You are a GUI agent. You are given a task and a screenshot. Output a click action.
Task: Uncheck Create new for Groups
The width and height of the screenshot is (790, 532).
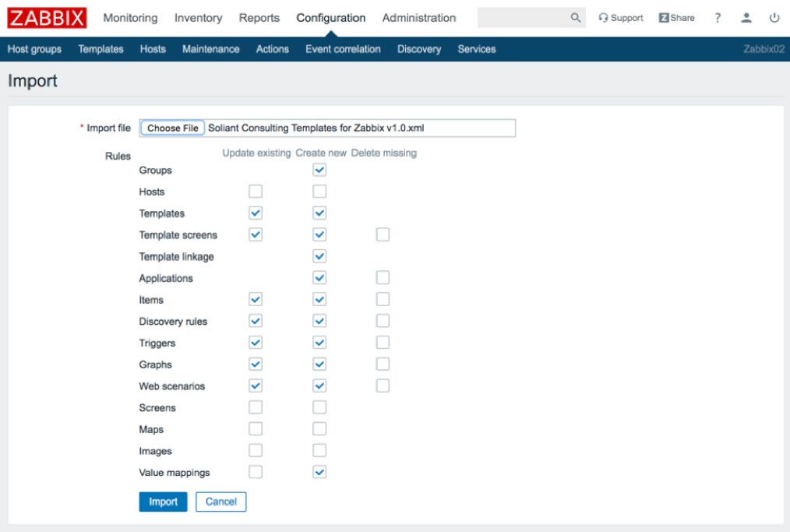[x=319, y=170]
